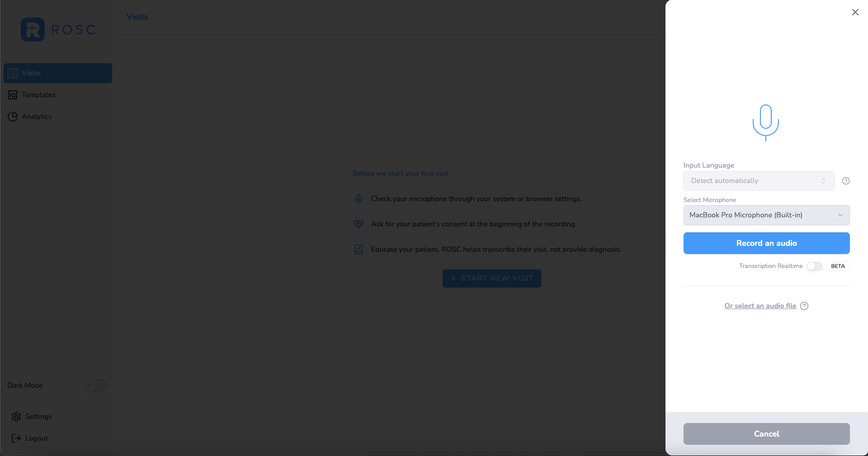
Task: Toggle Dark Mode on
Action: (95, 385)
